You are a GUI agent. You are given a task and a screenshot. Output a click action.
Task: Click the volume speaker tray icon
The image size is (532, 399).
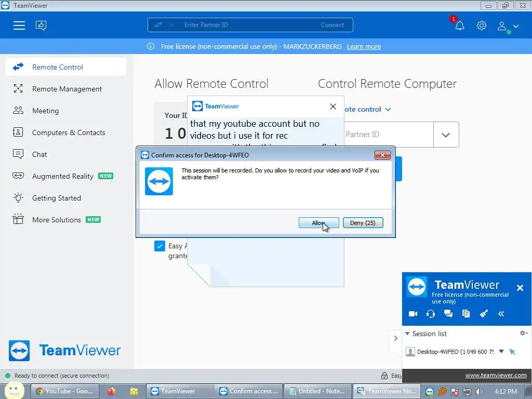pos(479,392)
